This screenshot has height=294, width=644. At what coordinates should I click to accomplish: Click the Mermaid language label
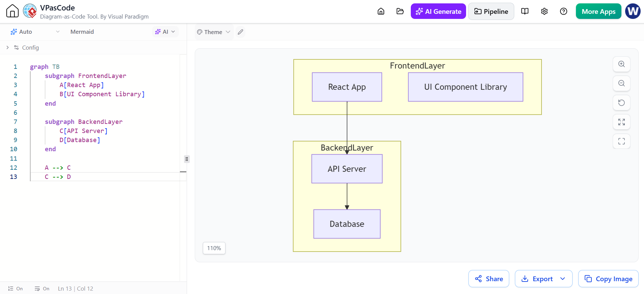point(82,32)
